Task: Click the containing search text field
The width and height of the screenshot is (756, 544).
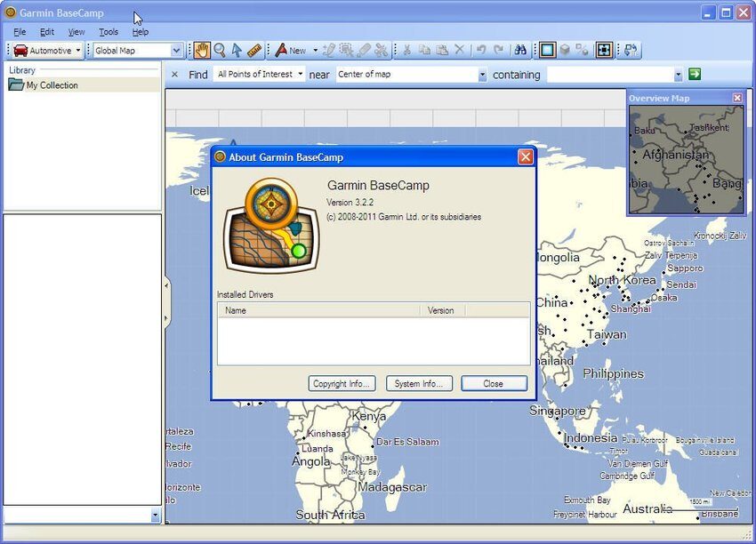Action: [610, 75]
